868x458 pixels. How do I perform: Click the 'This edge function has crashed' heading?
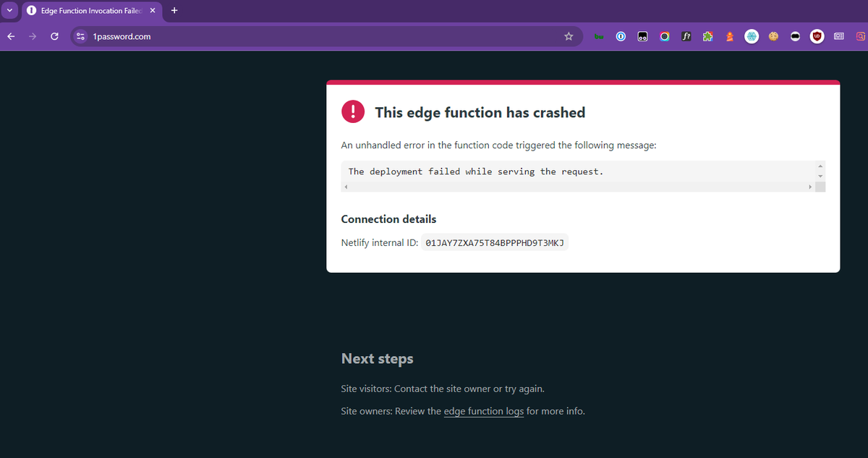pyautogui.click(x=480, y=112)
